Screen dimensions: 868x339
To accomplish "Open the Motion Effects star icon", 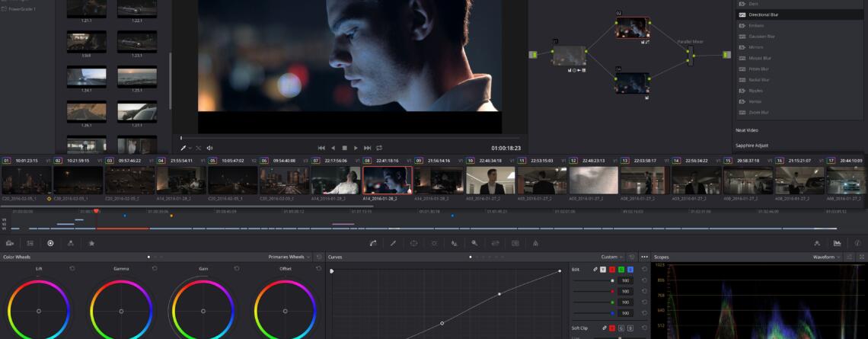I will click(91, 242).
